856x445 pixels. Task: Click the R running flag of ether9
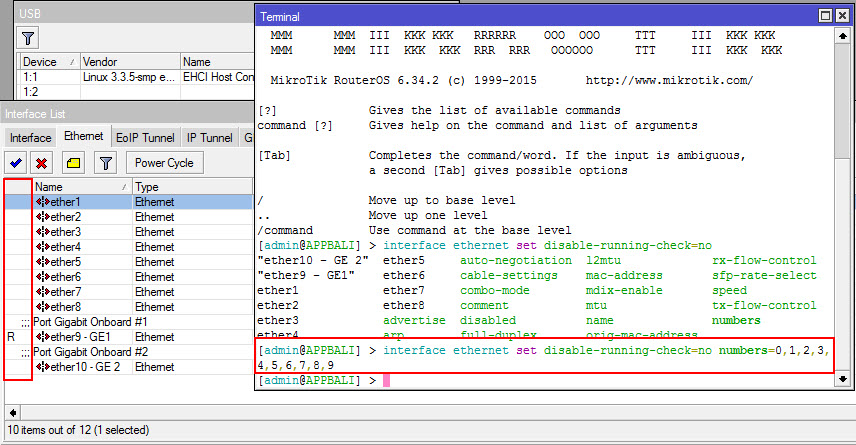11,337
